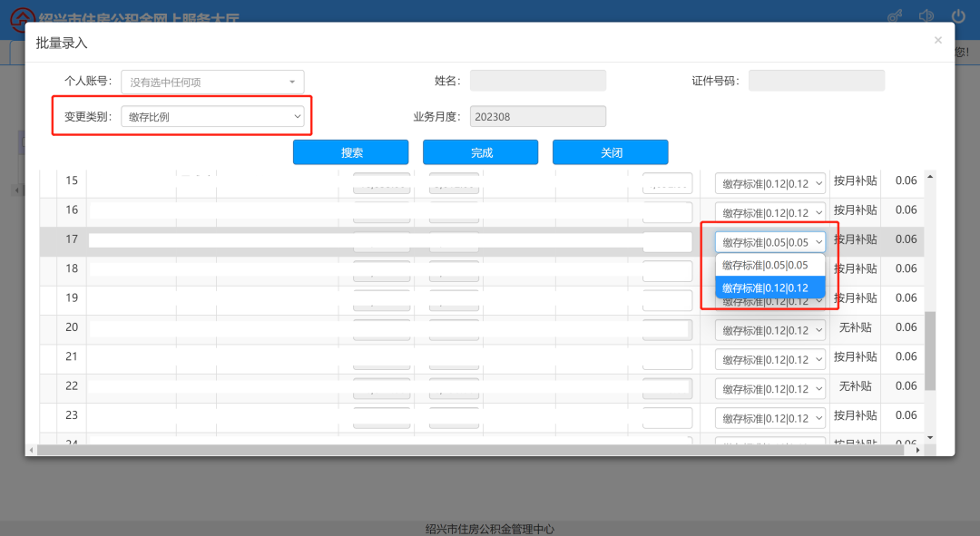980x536 pixels.
Task: Click the key (password) icon in header
Action: [894, 15]
